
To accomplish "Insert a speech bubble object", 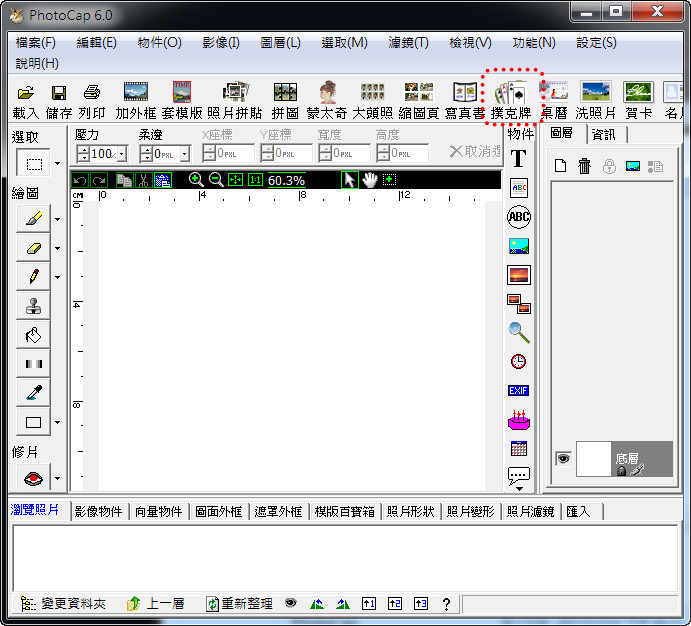I will click(x=519, y=475).
